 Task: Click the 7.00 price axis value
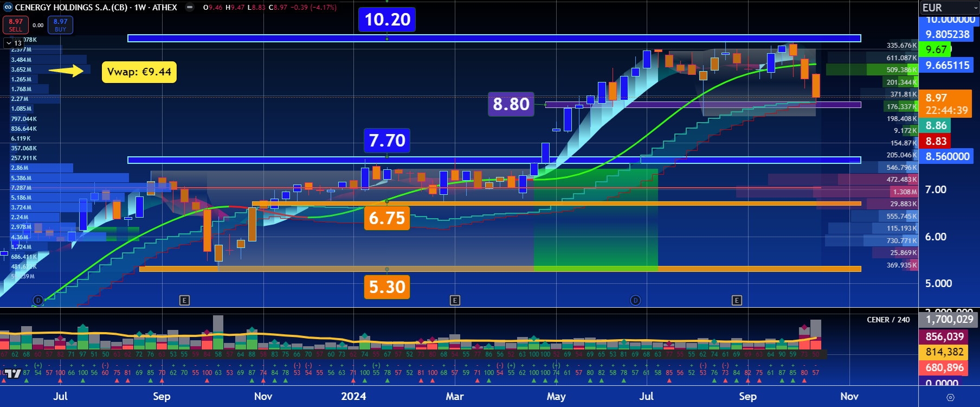(936, 189)
